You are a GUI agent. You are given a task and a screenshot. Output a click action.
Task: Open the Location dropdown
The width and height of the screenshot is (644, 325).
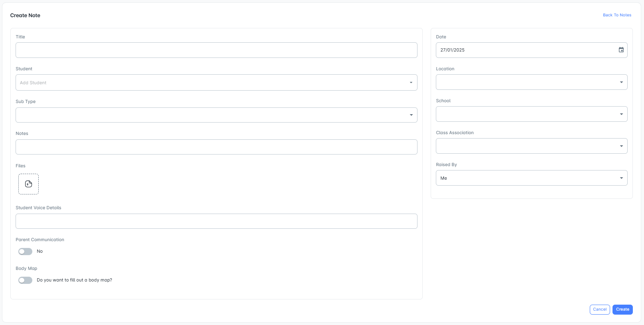tap(532, 82)
